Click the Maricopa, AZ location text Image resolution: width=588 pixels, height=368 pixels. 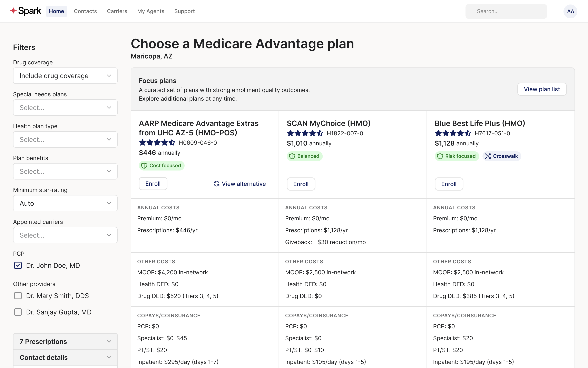point(152,56)
